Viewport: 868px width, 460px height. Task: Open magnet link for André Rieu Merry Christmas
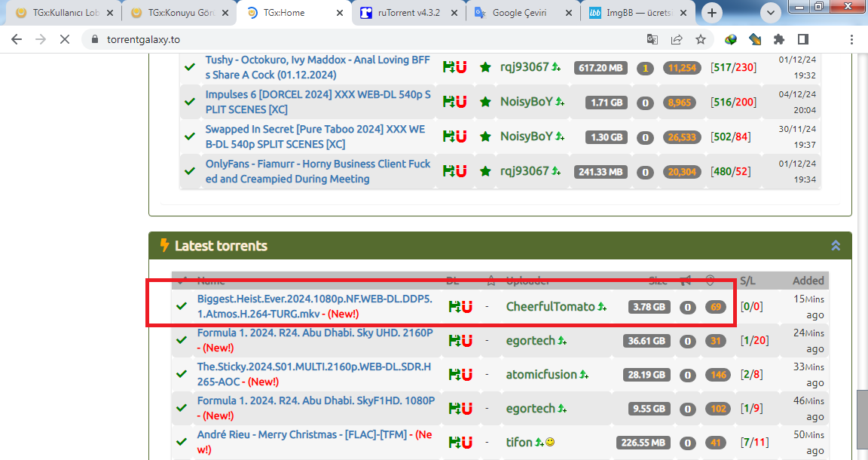[466, 442]
